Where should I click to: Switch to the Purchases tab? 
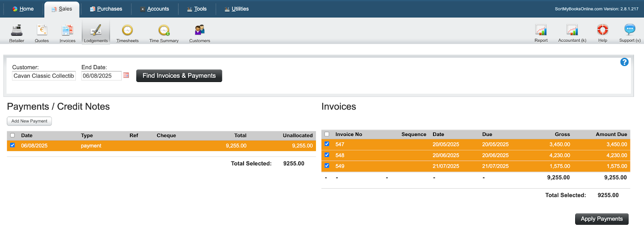coord(106,9)
